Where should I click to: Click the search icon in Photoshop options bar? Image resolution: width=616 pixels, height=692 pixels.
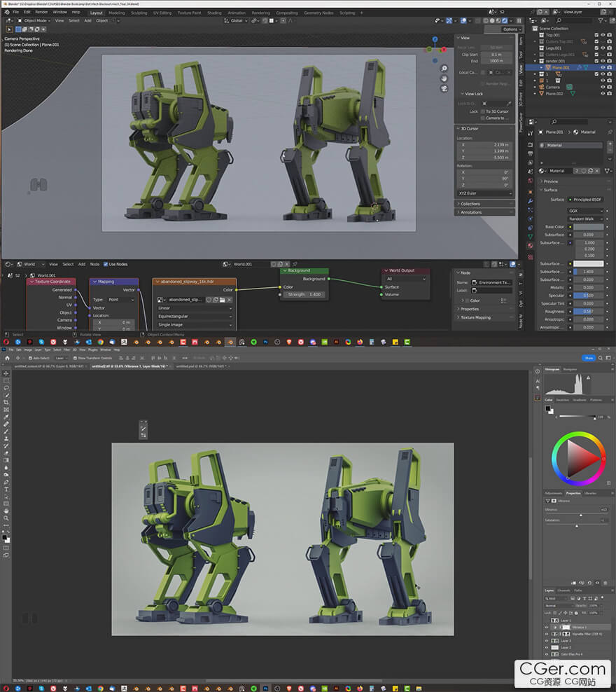coord(600,358)
